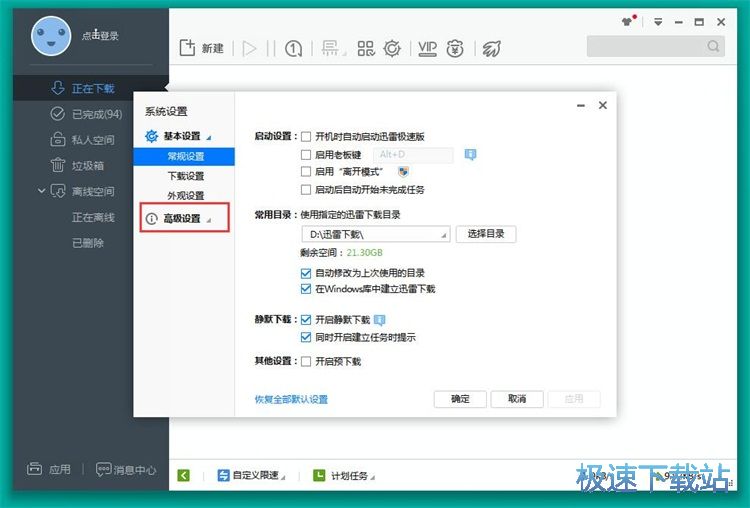Expand 高级设置 advanced settings

coord(184,218)
